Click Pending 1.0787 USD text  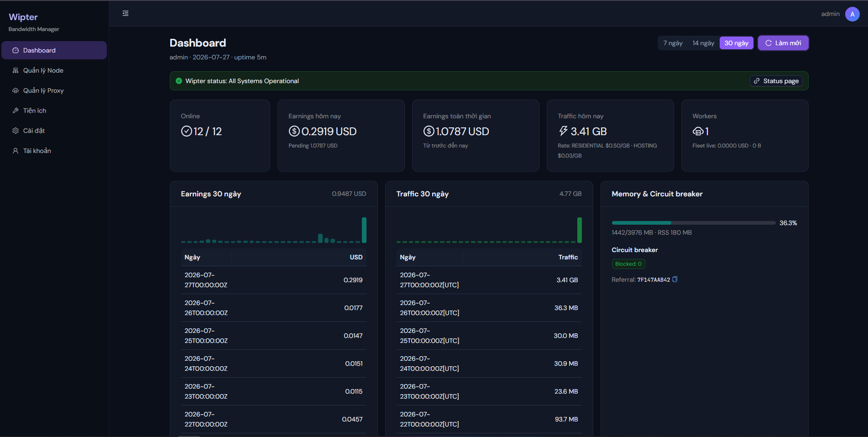[x=313, y=146]
